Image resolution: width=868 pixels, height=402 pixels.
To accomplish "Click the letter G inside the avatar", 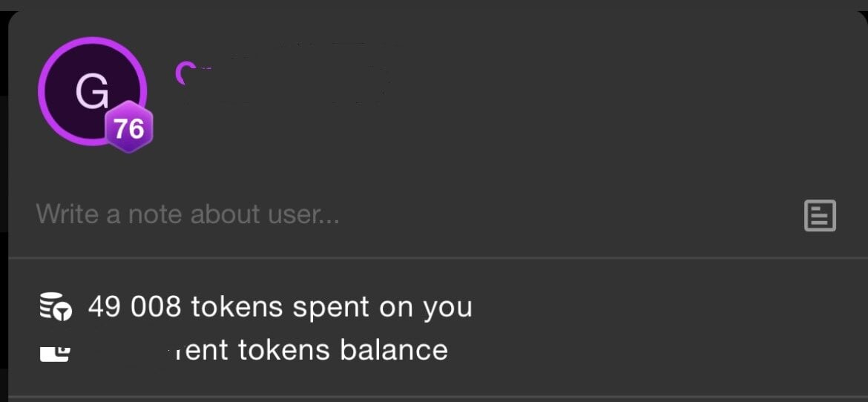I will tap(92, 93).
